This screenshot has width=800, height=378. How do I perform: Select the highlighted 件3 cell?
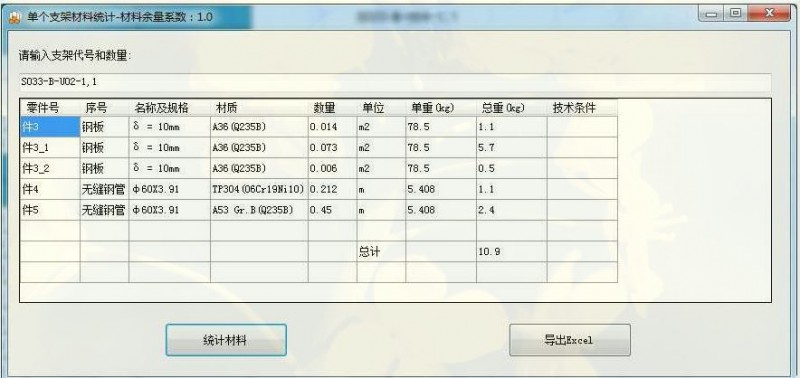coord(50,127)
